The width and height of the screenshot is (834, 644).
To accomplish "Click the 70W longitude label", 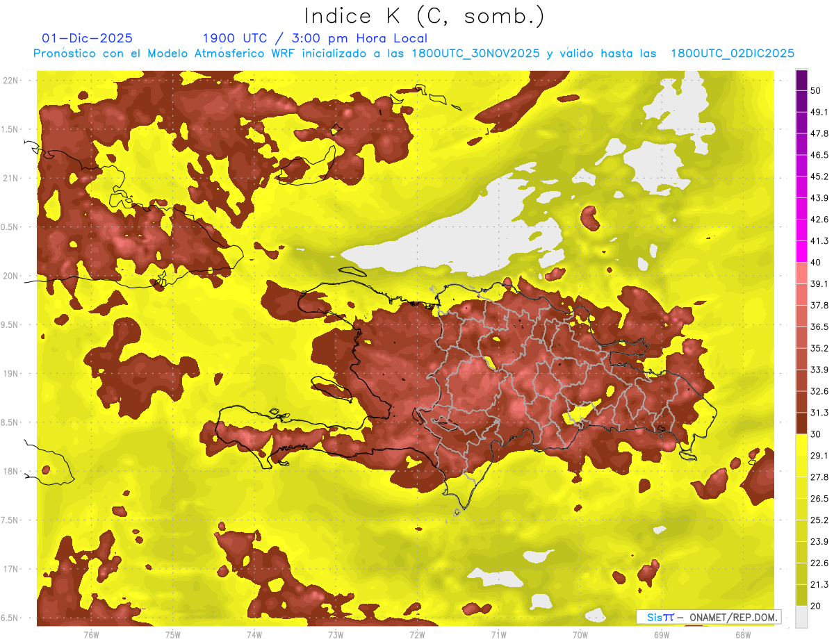I will point(580,634).
